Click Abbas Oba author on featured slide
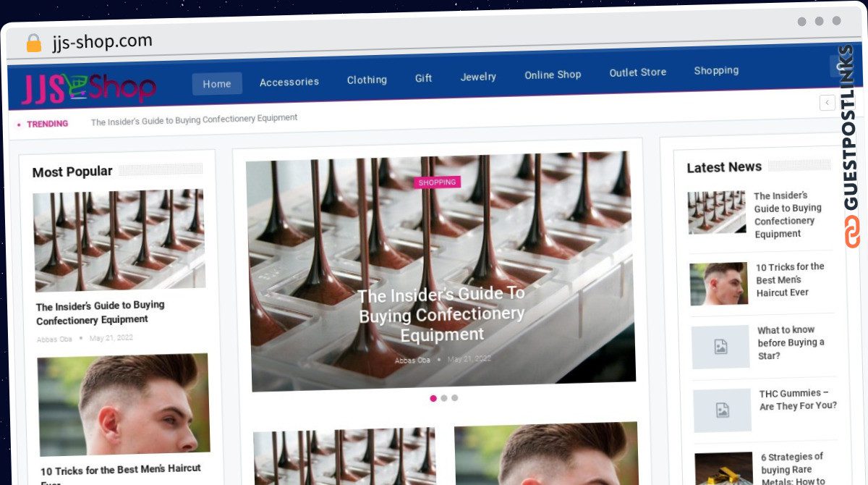This screenshot has width=868, height=485. coord(412,360)
